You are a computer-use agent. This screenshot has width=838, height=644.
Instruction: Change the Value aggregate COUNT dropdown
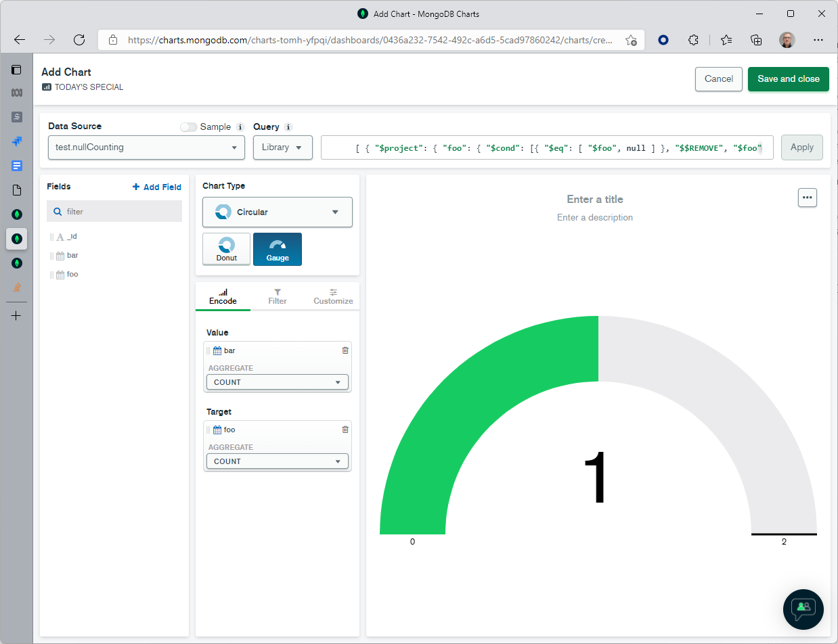(278, 382)
